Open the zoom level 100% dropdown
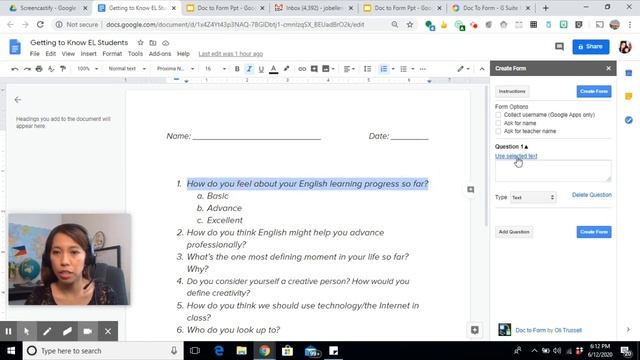 click(x=88, y=69)
